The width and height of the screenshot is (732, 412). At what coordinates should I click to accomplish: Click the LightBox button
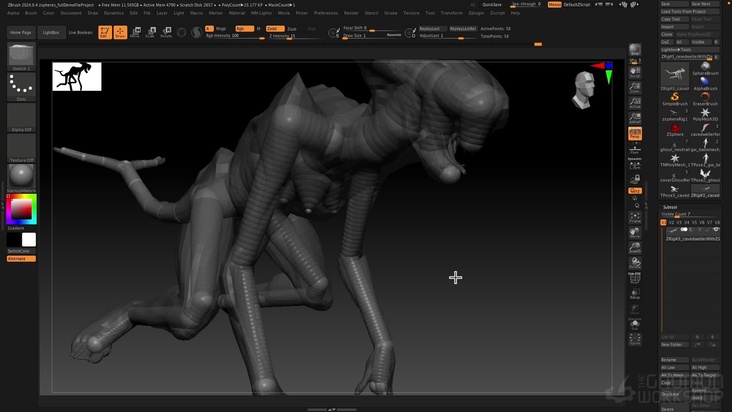(x=51, y=33)
